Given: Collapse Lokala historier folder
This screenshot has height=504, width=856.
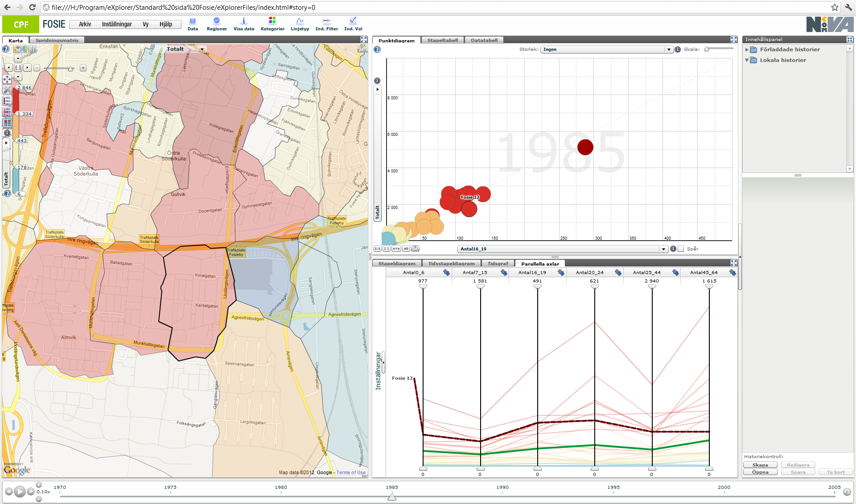Looking at the screenshot, I should (747, 60).
